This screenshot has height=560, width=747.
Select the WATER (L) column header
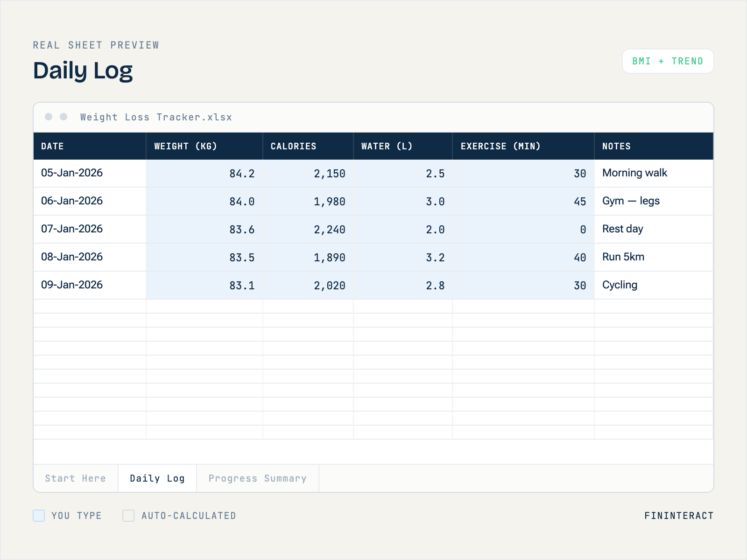point(403,146)
